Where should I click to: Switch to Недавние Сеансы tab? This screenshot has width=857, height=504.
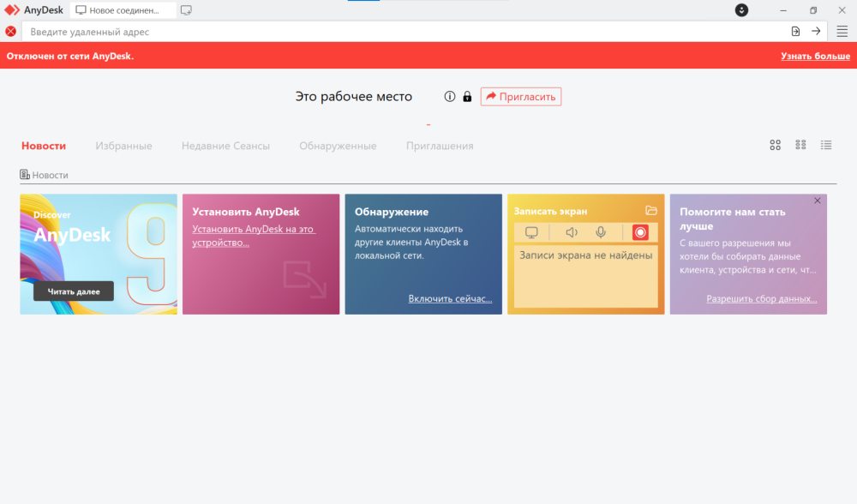[225, 146]
